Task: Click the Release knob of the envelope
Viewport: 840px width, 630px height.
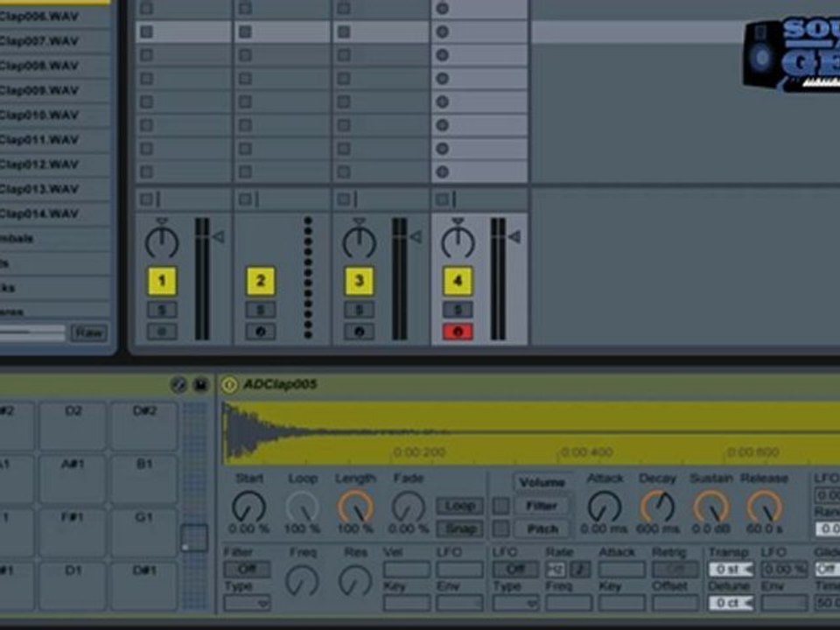Action: pyautogui.click(x=765, y=507)
